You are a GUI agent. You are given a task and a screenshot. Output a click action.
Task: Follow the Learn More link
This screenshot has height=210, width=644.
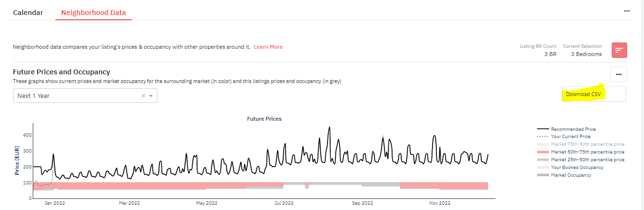click(268, 47)
